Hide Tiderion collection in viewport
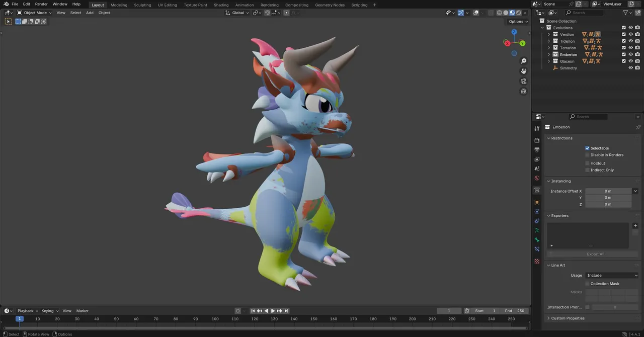The width and height of the screenshot is (644, 337). pyautogui.click(x=630, y=41)
